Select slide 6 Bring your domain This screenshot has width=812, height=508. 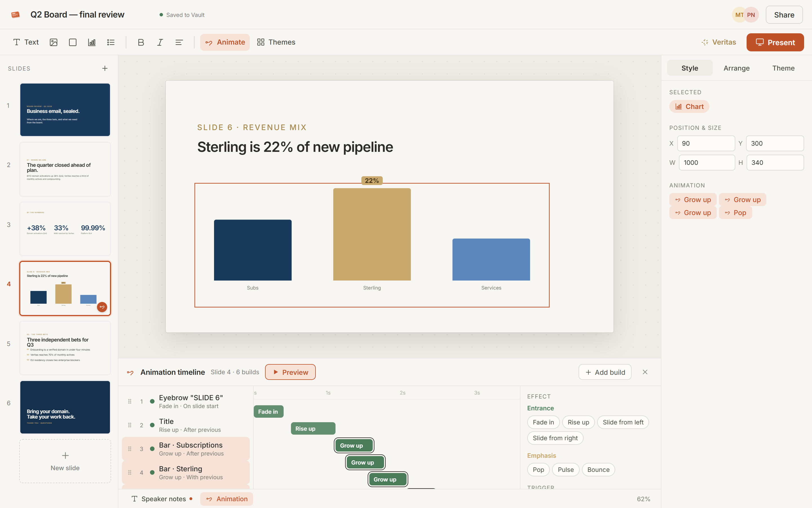(x=65, y=407)
